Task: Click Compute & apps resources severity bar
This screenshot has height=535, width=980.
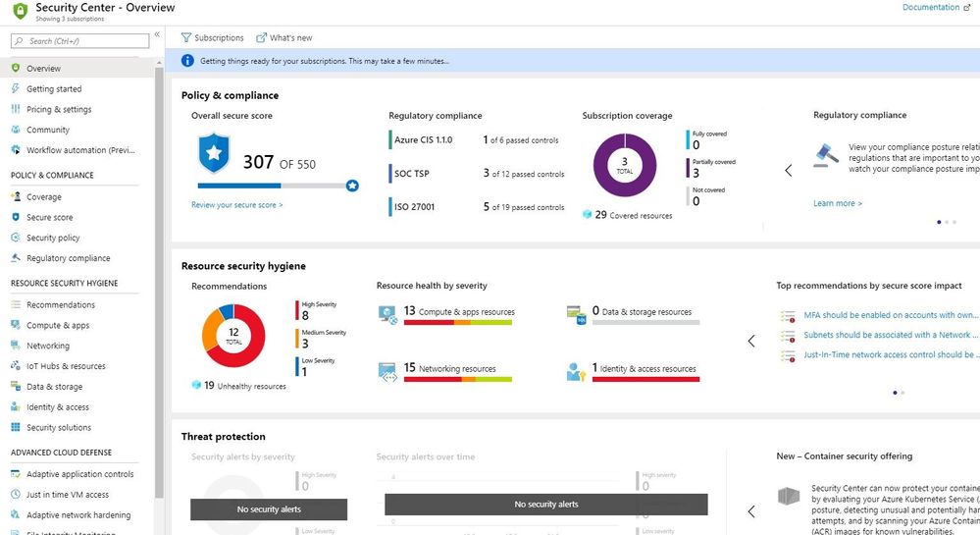Action: (x=457, y=322)
